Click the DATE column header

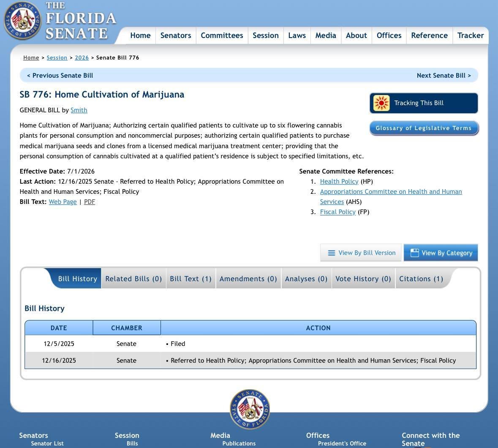point(59,328)
